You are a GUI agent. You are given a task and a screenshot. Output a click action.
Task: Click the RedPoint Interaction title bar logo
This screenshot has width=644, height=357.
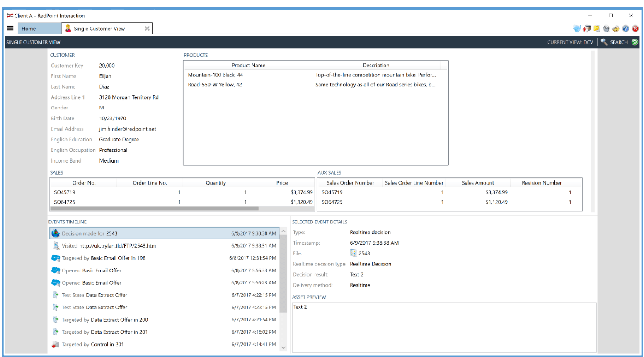coord(10,16)
